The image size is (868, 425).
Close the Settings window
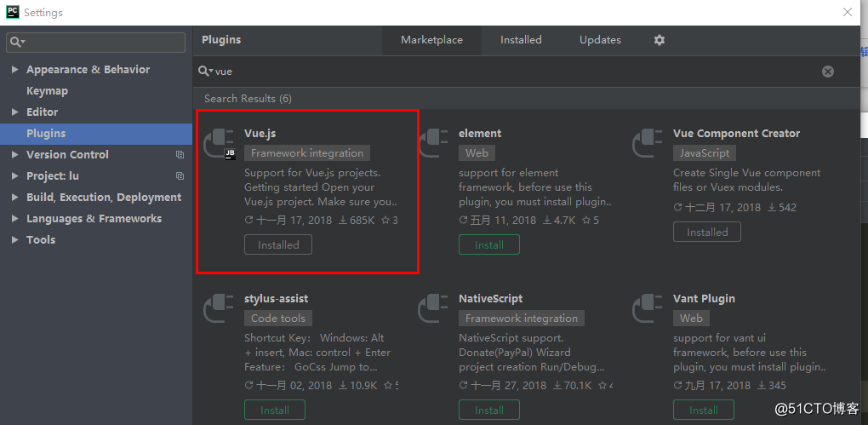(x=847, y=12)
